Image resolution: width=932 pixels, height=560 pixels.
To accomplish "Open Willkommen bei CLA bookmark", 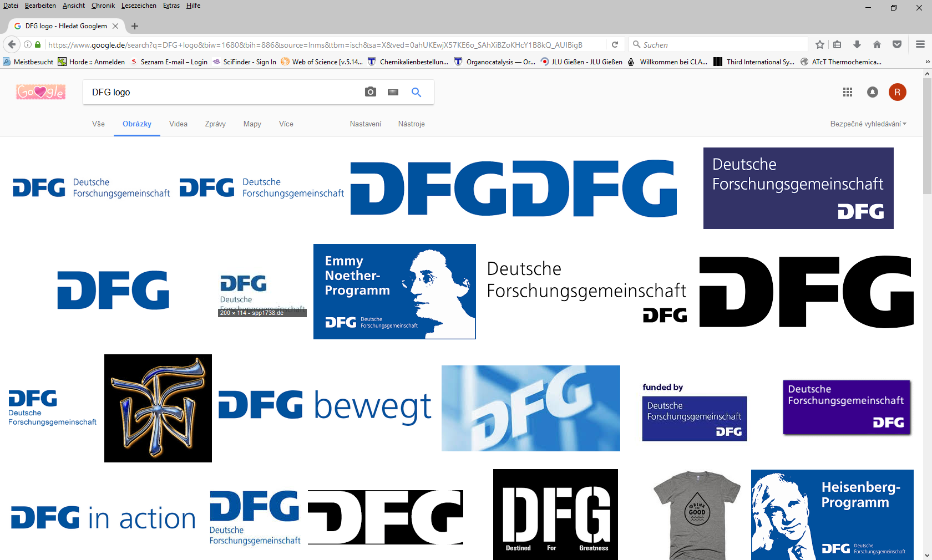I will click(667, 62).
